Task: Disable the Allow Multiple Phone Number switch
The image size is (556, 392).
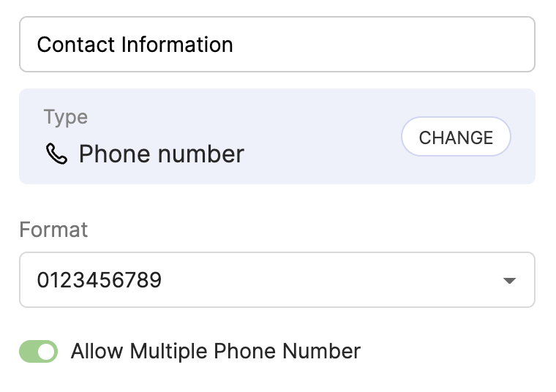Action: point(38,352)
